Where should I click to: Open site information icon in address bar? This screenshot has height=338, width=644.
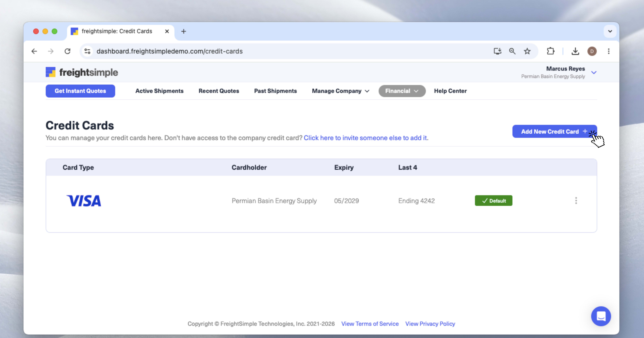point(87,51)
